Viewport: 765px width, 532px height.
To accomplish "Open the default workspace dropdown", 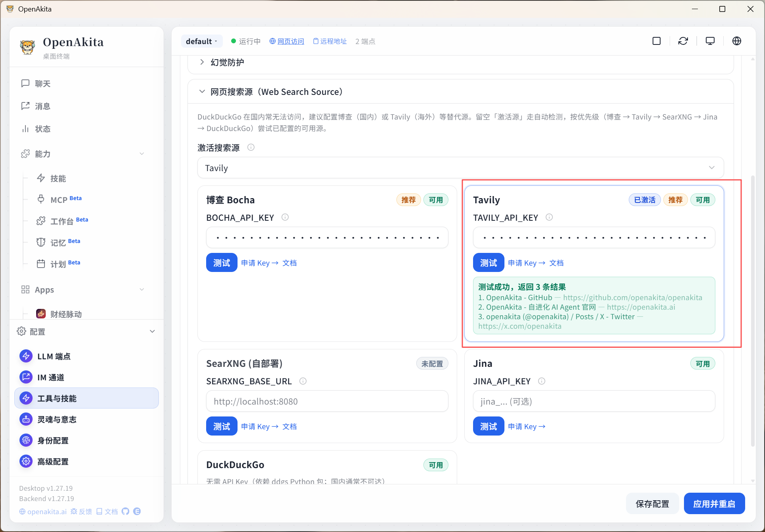I will pos(202,41).
